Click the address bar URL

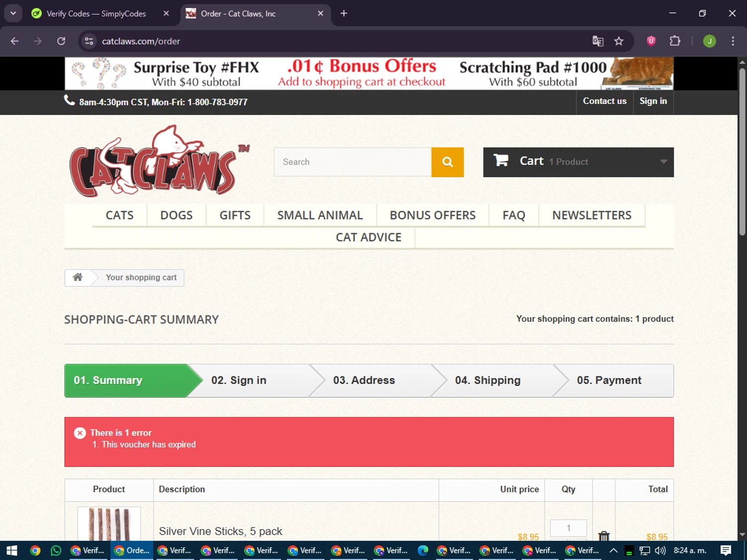[x=141, y=41]
